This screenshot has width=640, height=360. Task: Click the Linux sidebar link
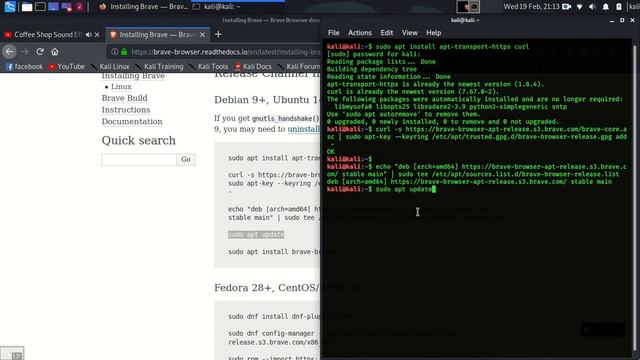[121, 87]
